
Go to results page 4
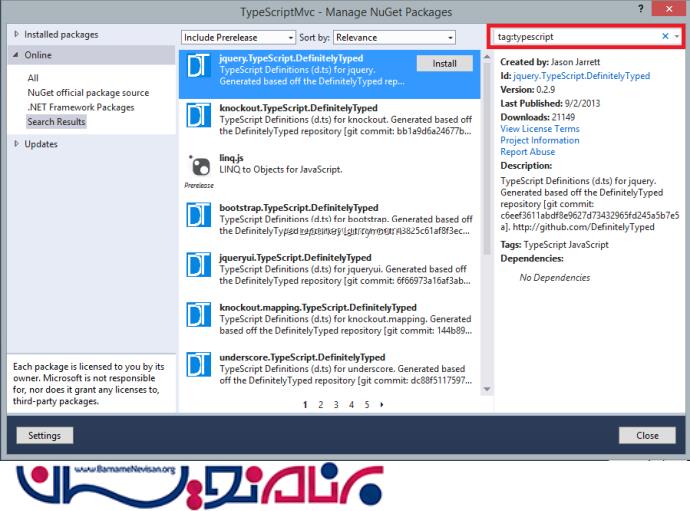[x=351, y=404]
